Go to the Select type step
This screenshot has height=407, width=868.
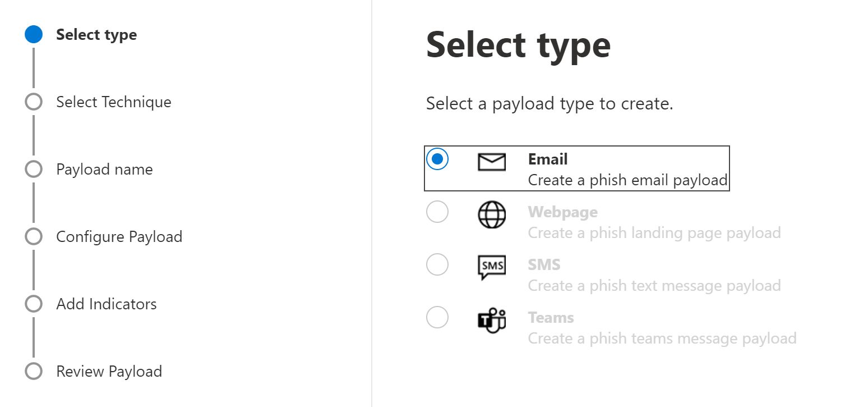96,35
